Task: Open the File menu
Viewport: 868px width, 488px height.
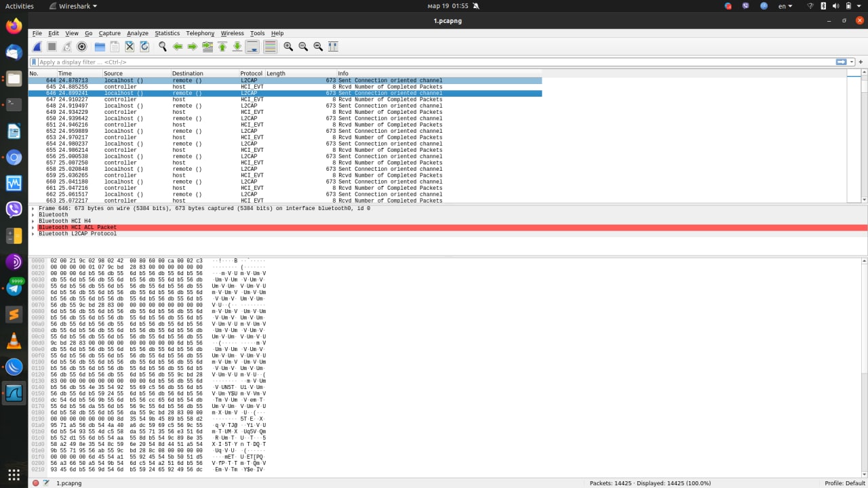Action: click(x=37, y=33)
